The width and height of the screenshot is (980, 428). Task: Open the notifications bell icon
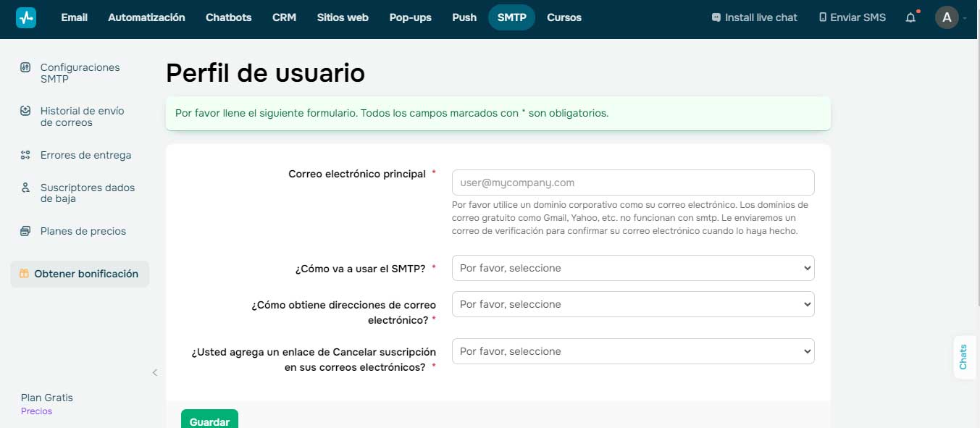point(910,17)
